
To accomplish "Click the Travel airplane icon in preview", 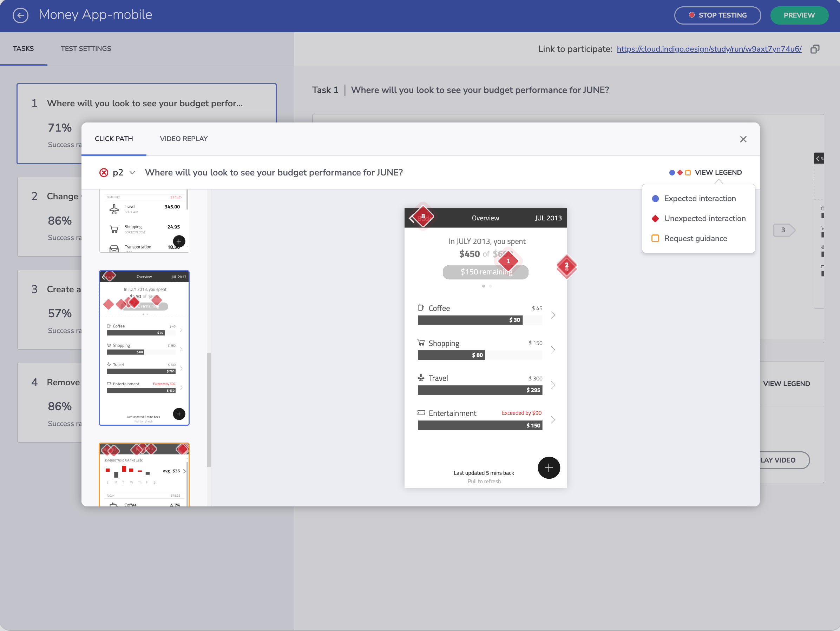I will pos(421,378).
